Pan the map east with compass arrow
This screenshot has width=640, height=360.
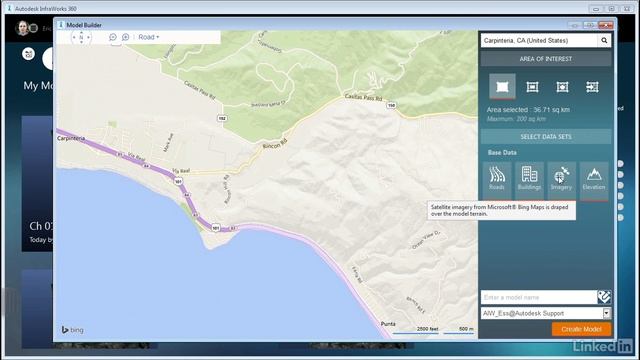tap(89, 37)
